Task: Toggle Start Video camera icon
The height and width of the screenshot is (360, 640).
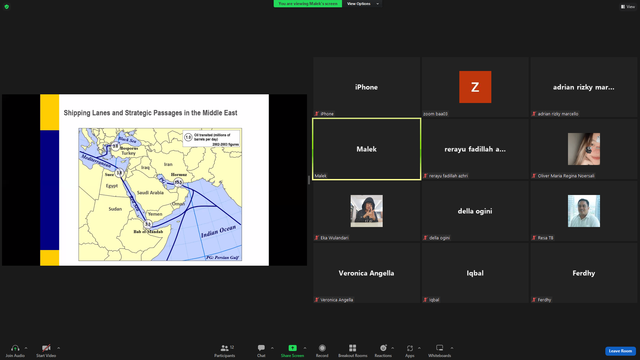Action: (x=46, y=348)
